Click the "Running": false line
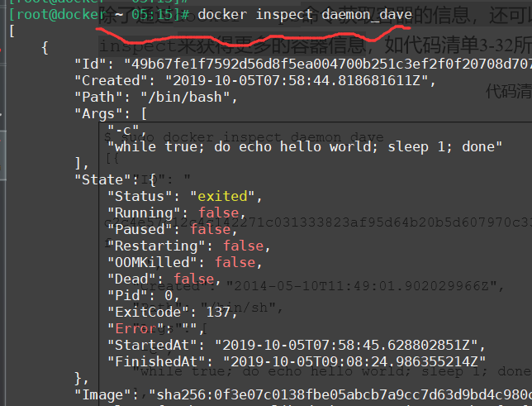Image resolution: width=532 pixels, height=406 pixels. pyautogui.click(x=177, y=213)
